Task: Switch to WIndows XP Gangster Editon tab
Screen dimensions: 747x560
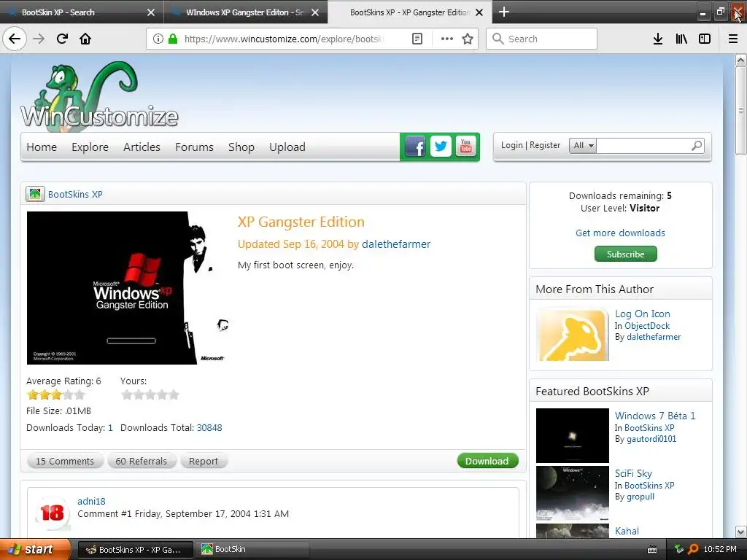Action: [246, 12]
